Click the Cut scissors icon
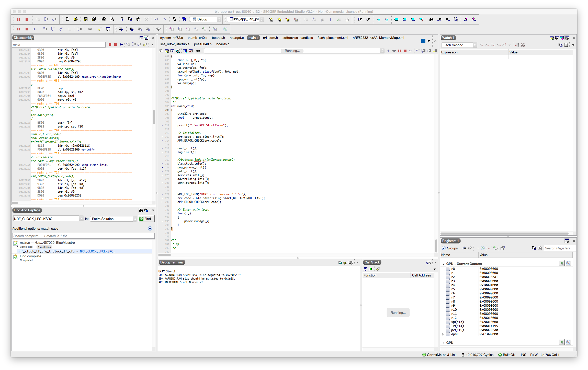 122,19
